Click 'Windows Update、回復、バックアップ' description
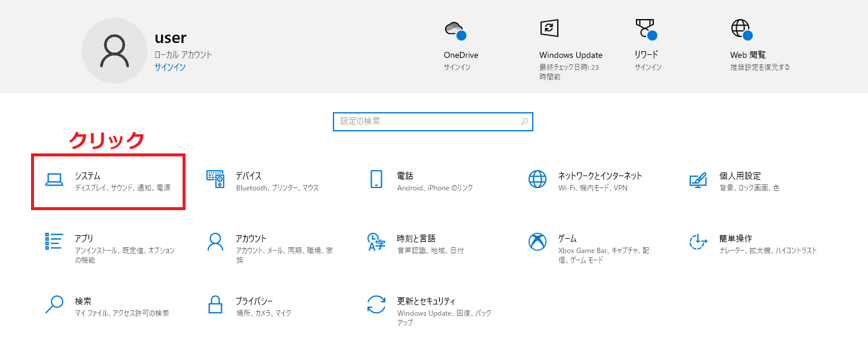 click(x=444, y=318)
